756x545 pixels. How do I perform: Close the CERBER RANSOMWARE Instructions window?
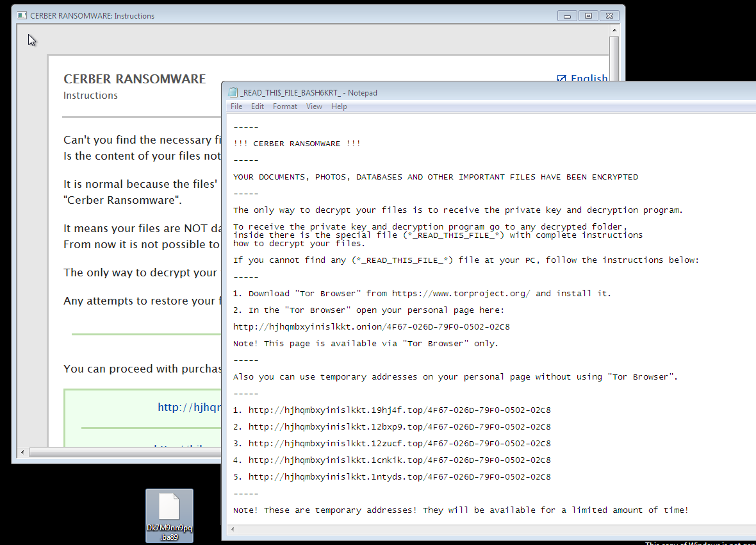tap(610, 15)
